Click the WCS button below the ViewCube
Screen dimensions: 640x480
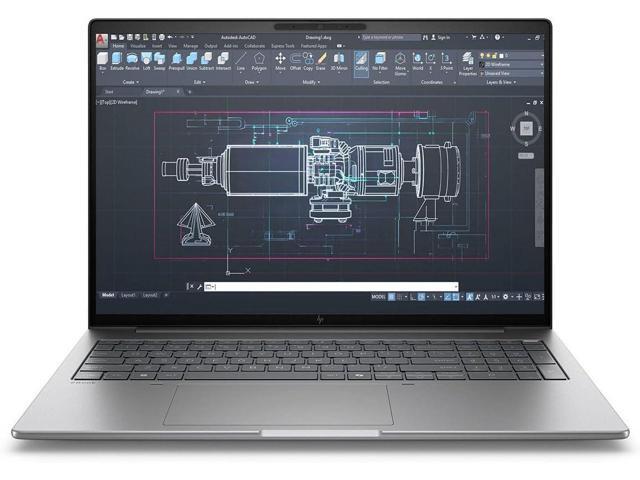pyautogui.click(x=524, y=157)
